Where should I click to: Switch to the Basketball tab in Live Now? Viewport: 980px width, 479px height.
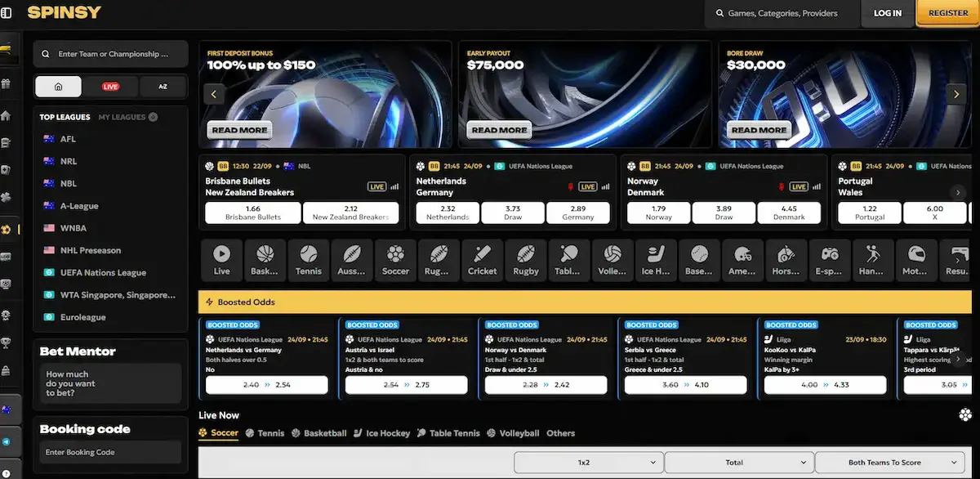click(319, 433)
